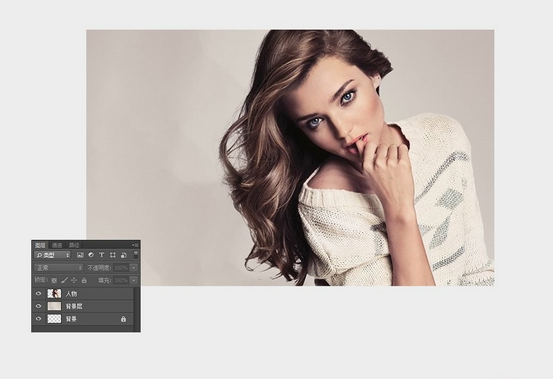Toggle visibility of locked 背景 layer
This screenshot has height=379, width=553.
point(38,319)
